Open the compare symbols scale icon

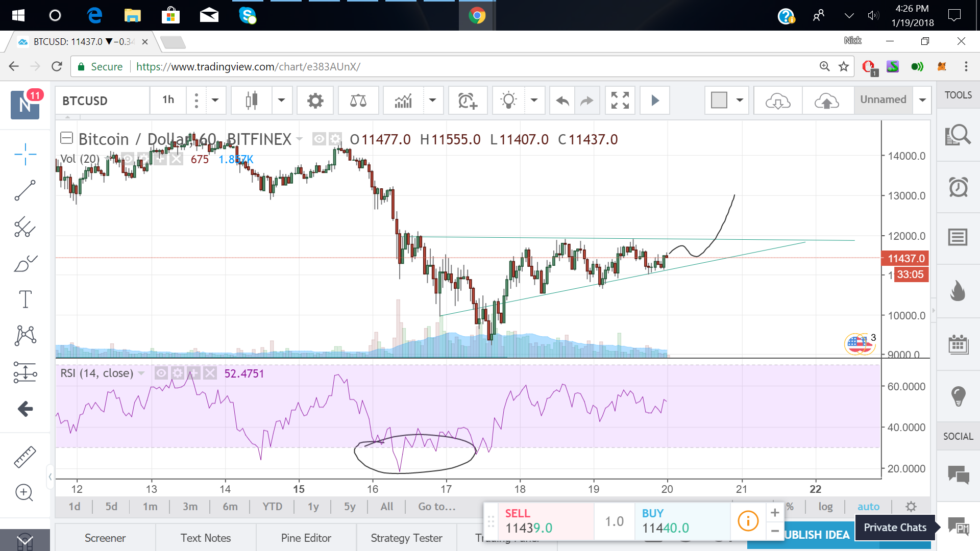[x=358, y=101]
